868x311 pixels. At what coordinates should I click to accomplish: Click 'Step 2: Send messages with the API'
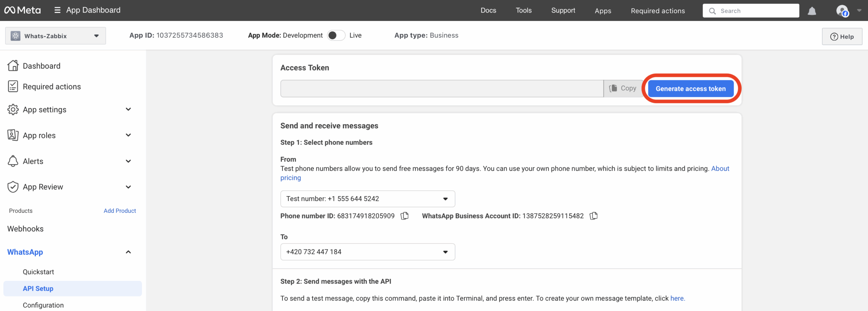336,281
